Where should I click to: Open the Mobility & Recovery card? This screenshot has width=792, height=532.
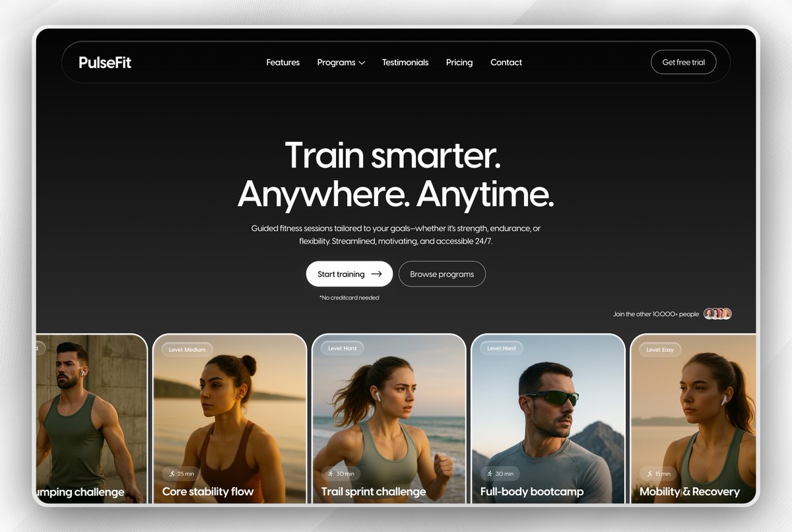click(x=693, y=418)
